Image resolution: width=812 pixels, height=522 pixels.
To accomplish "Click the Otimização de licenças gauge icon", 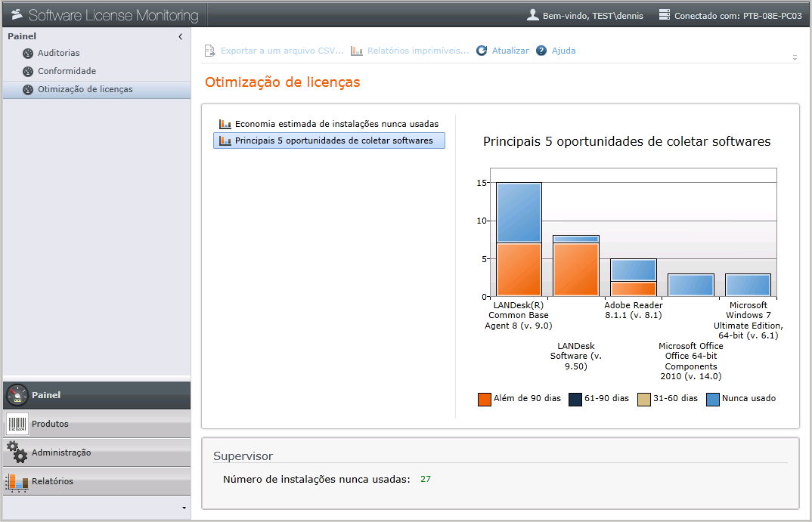I will (28, 89).
